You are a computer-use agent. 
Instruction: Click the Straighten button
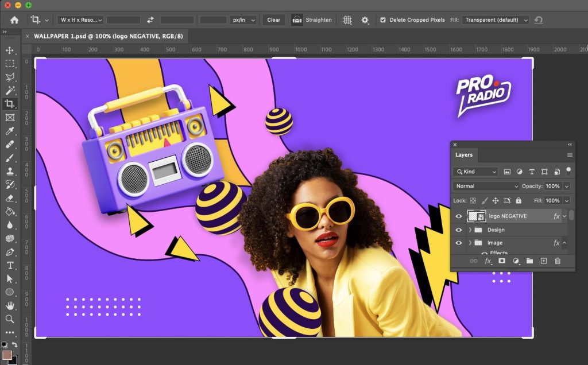[312, 20]
